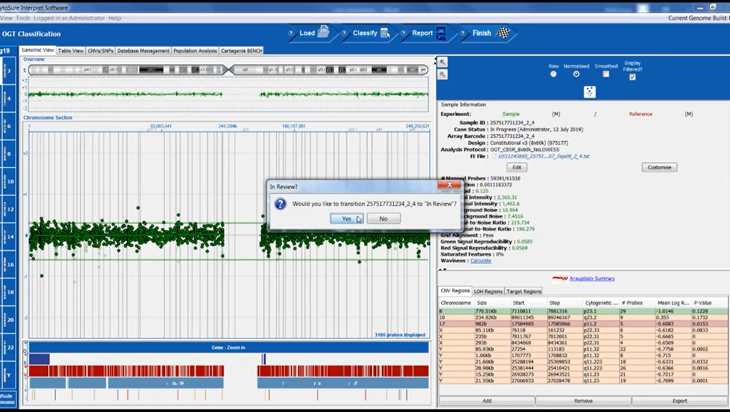Open help icon next to Finish
Image resolution: width=730 pixels, height=412 pixels.
(463, 33)
